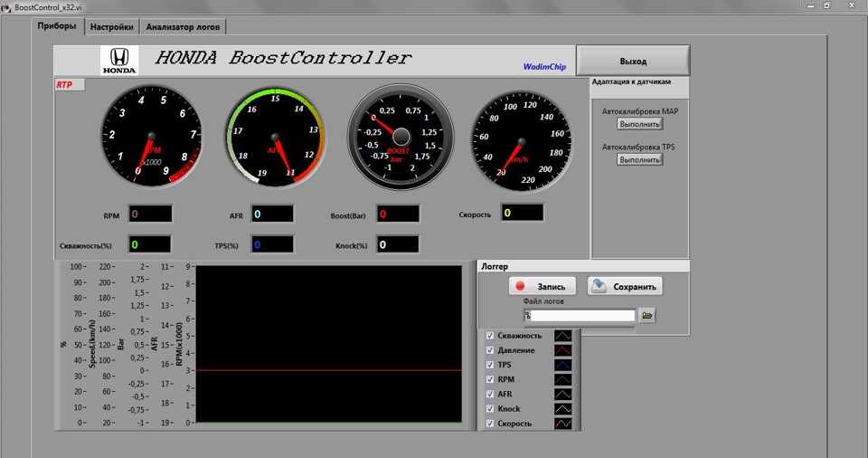868x458 pixels.
Task: Run MAP autocalibration with Выполнить button
Action: [640, 123]
